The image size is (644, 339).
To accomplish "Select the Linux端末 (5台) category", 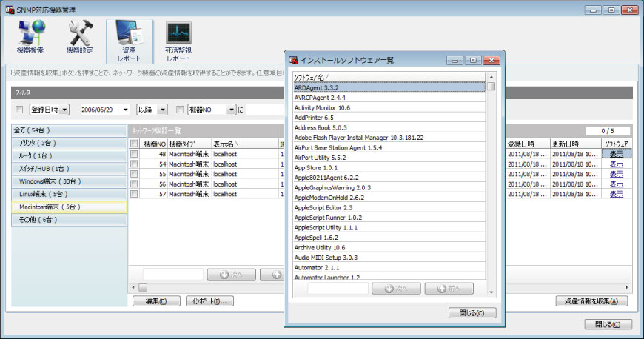I will (x=69, y=194).
